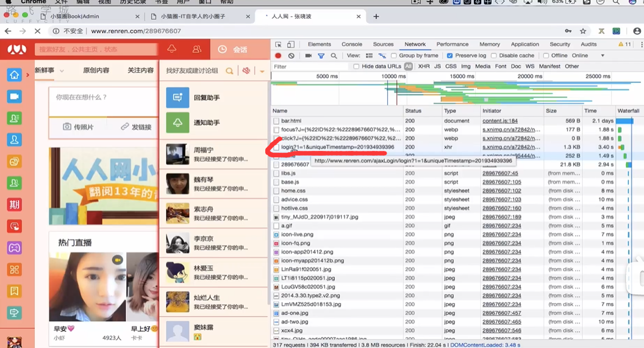
Task: Click search icon in chat panel
Action: [230, 71]
